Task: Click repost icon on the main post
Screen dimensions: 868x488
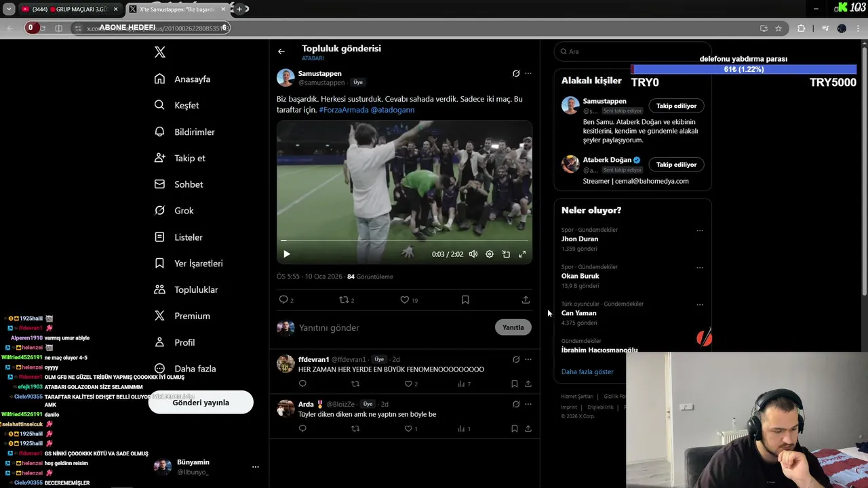Action: point(344,300)
